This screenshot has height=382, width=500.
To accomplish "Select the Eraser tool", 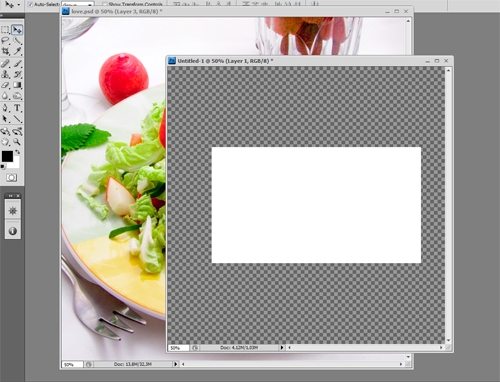I will [5, 85].
